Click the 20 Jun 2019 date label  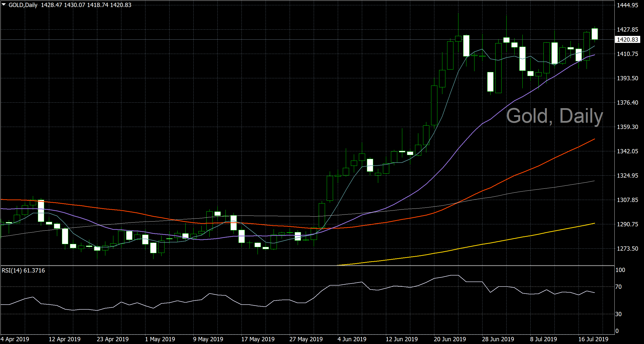pyautogui.click(x=450, y=339)
